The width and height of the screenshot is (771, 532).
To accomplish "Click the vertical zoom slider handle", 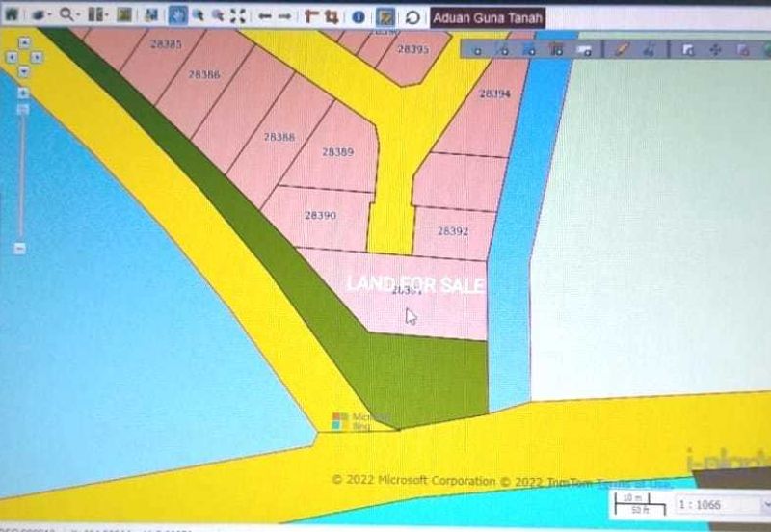I will point(22,109).
